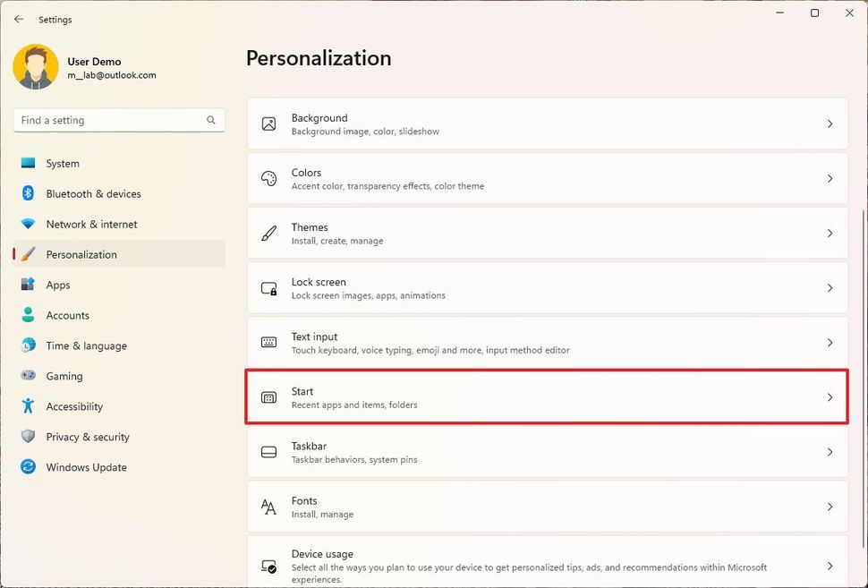Click the Network & internet Wi-Fi icon
Viewport: 868px width, 588px height.
[x=28, y=224]
